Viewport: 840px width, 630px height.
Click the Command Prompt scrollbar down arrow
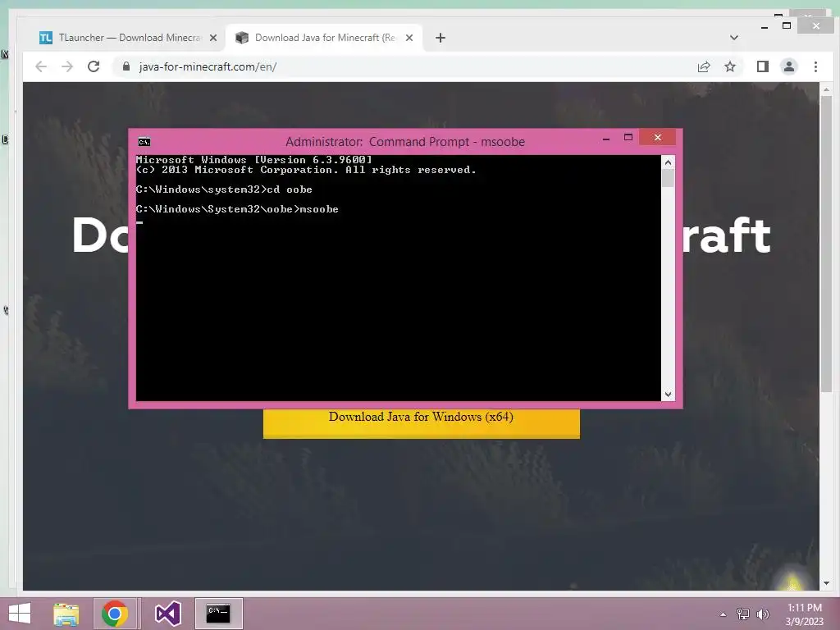pyautogui.click(x=668, y=395)
